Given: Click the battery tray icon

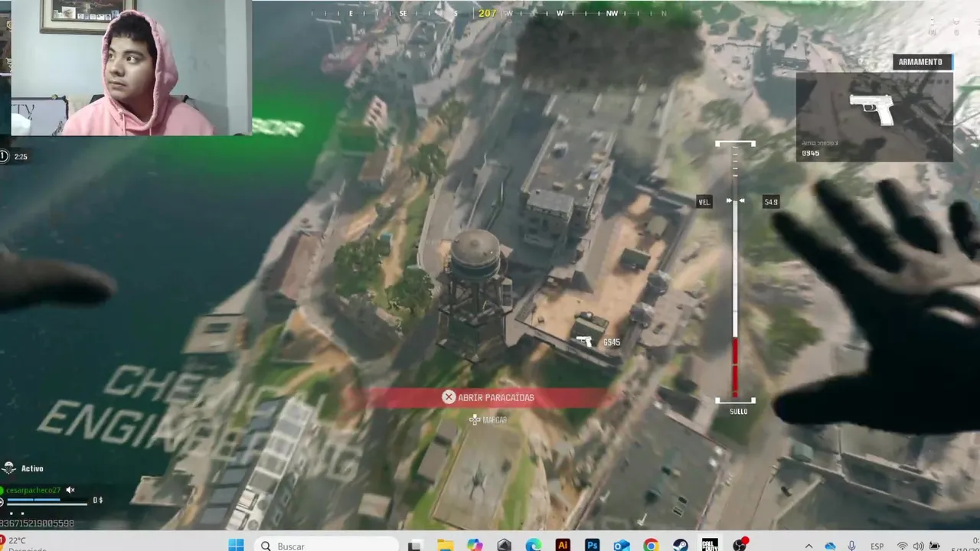Looking at the screenshot, I should tap(934, 546).
